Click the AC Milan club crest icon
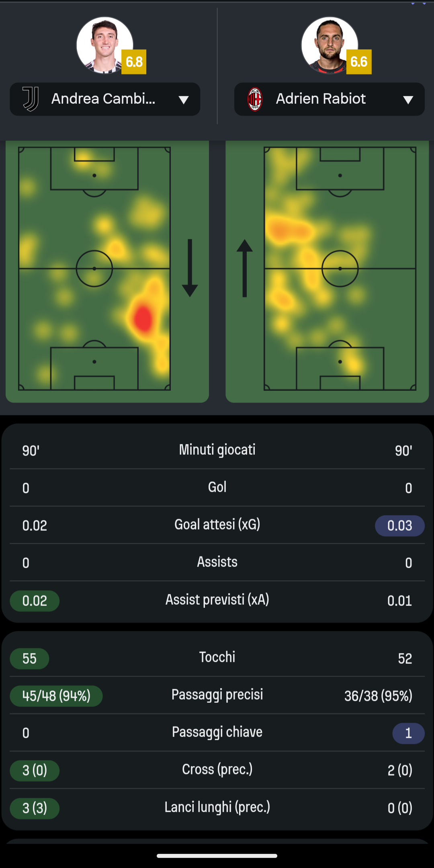Screen dimensions: 434x868 tap(255, 99)
